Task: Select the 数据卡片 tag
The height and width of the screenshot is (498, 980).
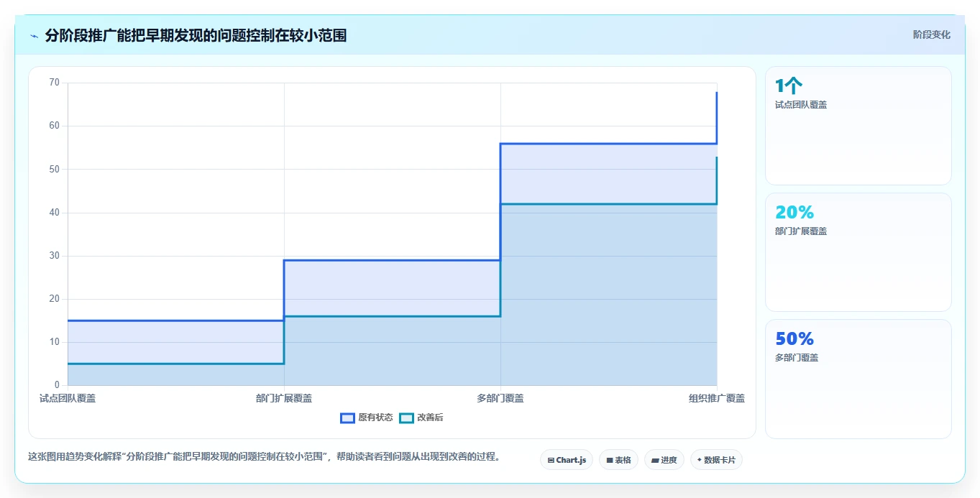Action: pyautogui.click(x=716, y=460)
